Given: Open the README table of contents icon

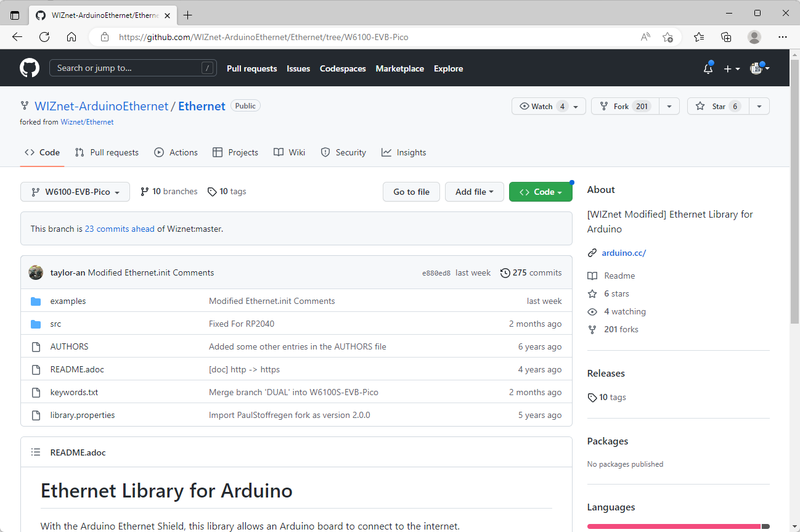Looking at the screenshot, I should pyautogui.click(x=36, y=452).
